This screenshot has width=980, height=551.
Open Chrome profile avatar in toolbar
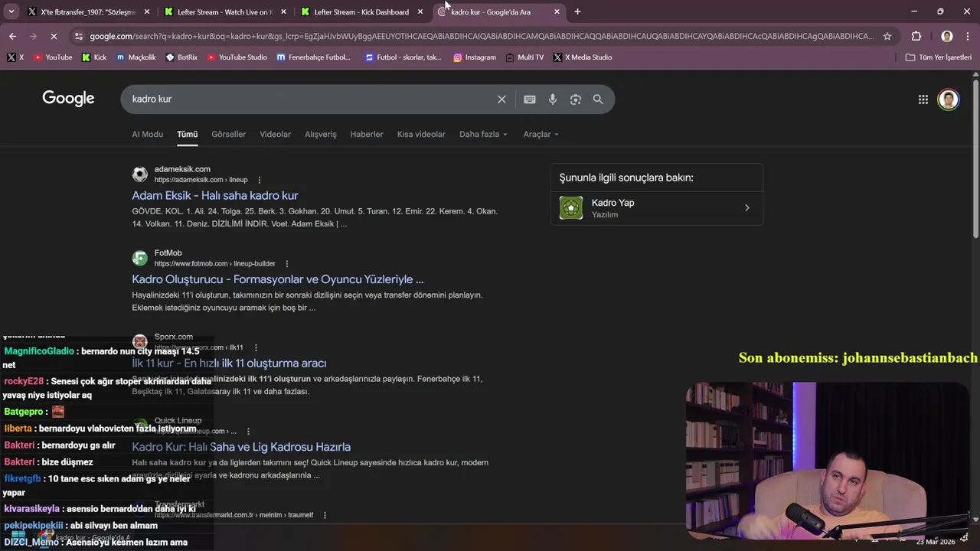tap(947, 36)
